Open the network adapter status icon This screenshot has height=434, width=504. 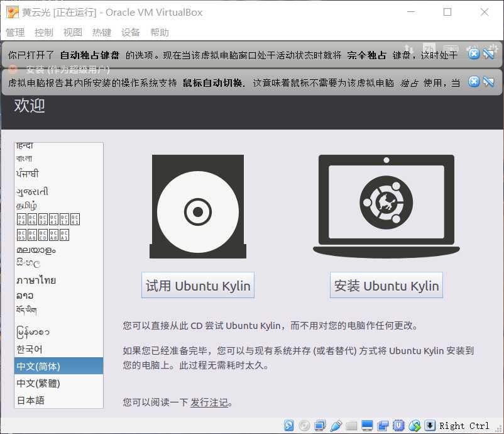pos(320,426)
